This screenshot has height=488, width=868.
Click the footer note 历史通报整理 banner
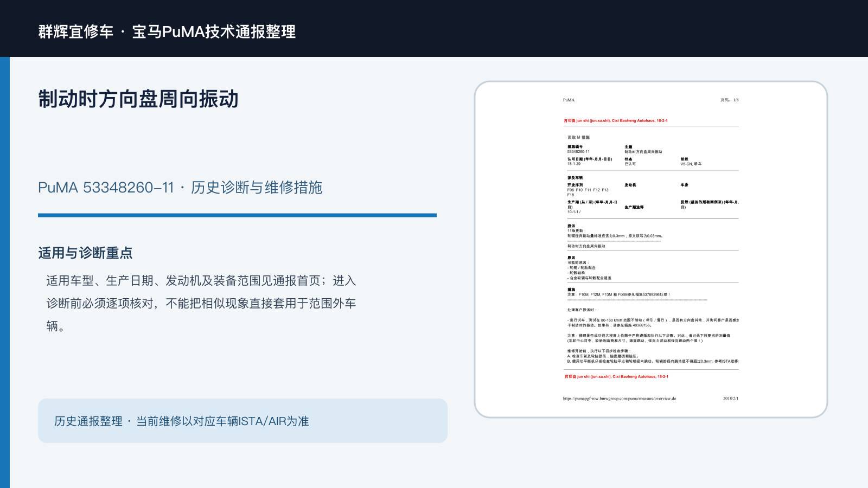(242, 421)
